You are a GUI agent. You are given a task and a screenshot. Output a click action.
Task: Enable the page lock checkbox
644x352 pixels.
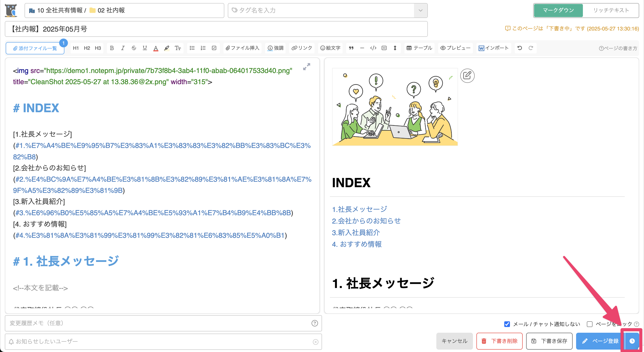point(589,324)
